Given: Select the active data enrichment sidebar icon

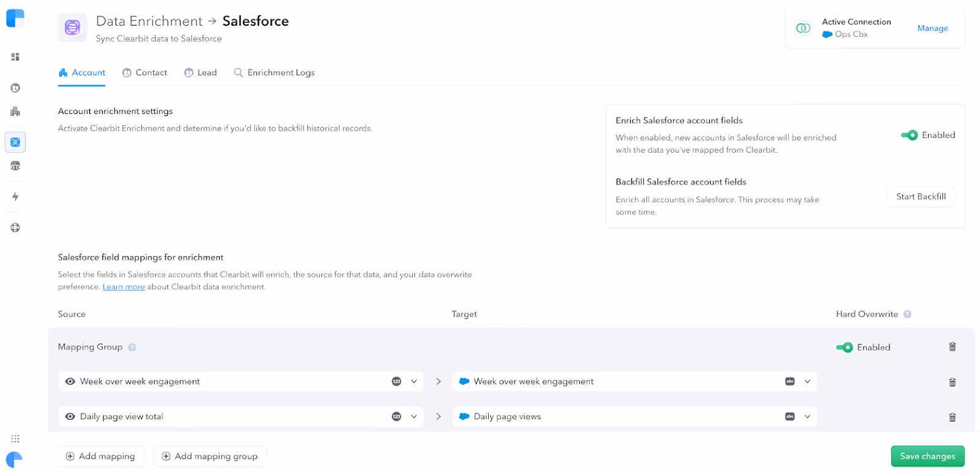Looking at the screenshot, I should (15, 142).
